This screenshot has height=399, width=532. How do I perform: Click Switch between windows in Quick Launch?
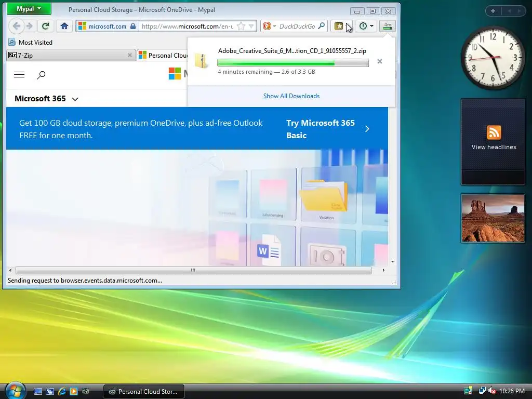[x=50, y=392]
